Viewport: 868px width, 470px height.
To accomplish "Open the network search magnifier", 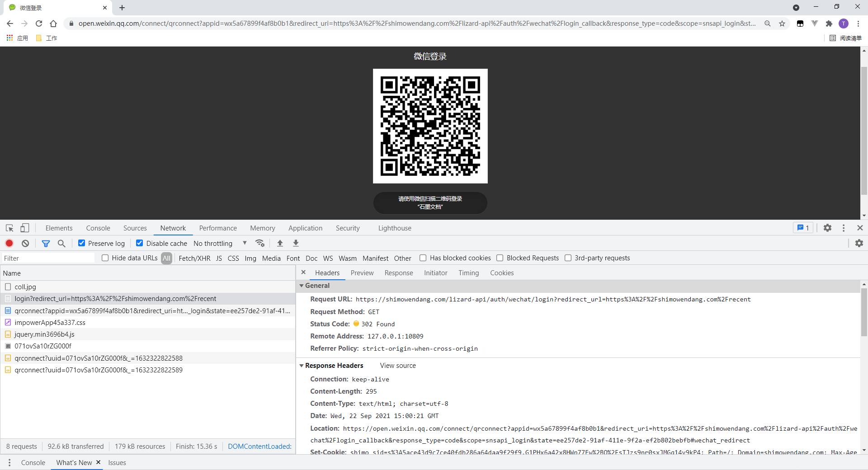I will point(61,243).
